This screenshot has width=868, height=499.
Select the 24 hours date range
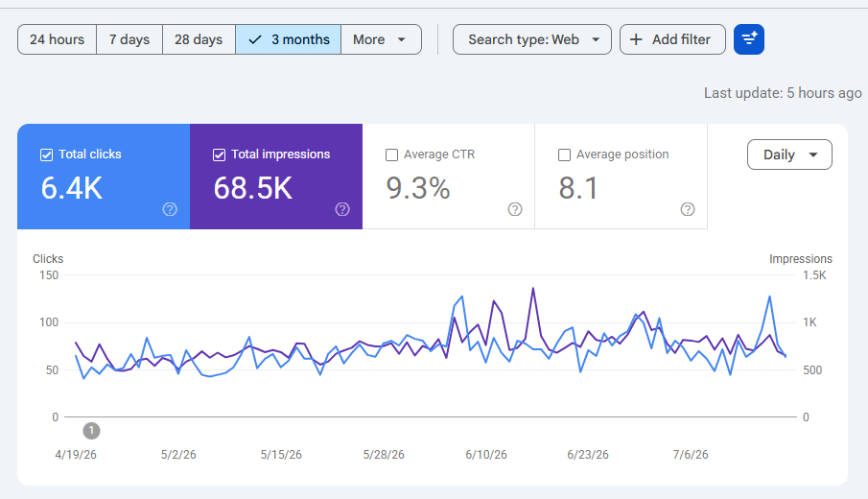point(57,39)
